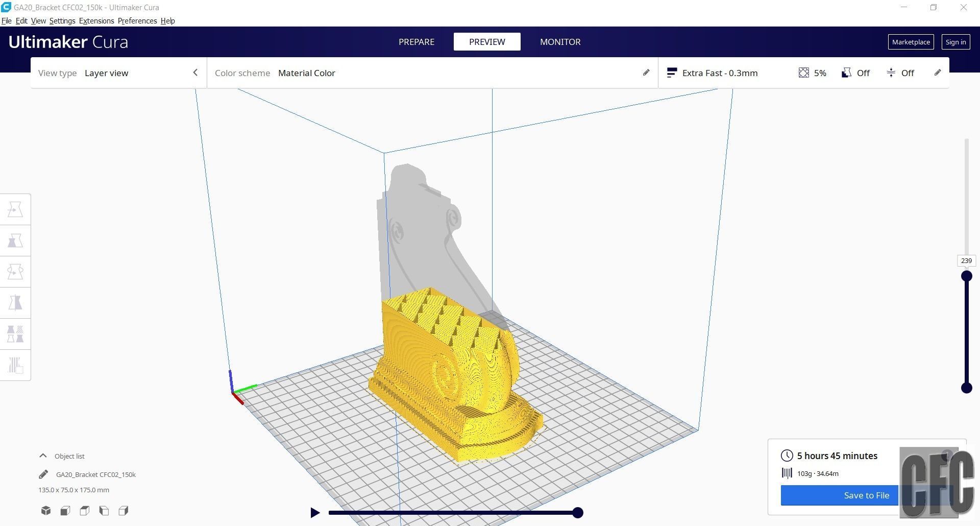Click the lower layer slider handle

966,388
